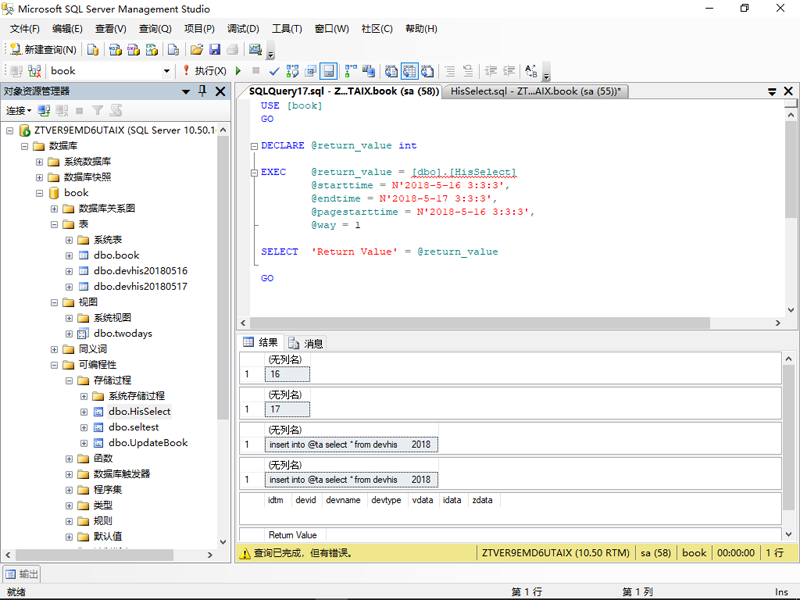Click the specify template parameter values icon

tap(531, 71)
